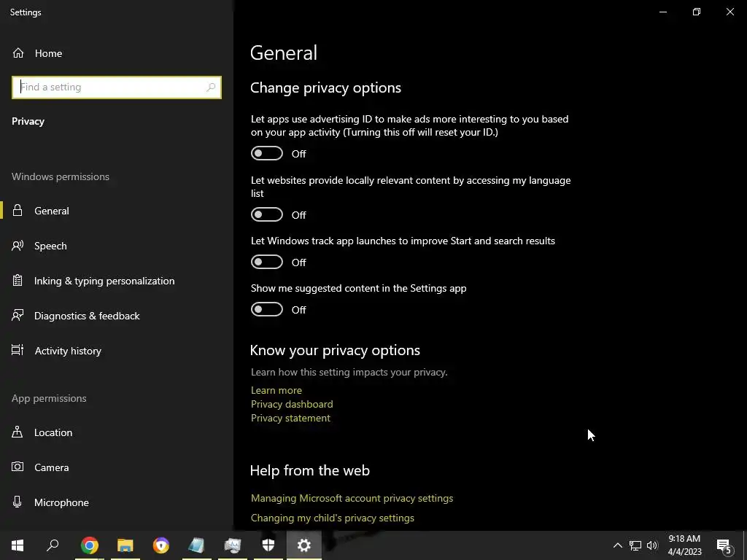Open the notification center icon
Image resolution: width=747 pixels, height=560 pixels.
tap(724, 545)
